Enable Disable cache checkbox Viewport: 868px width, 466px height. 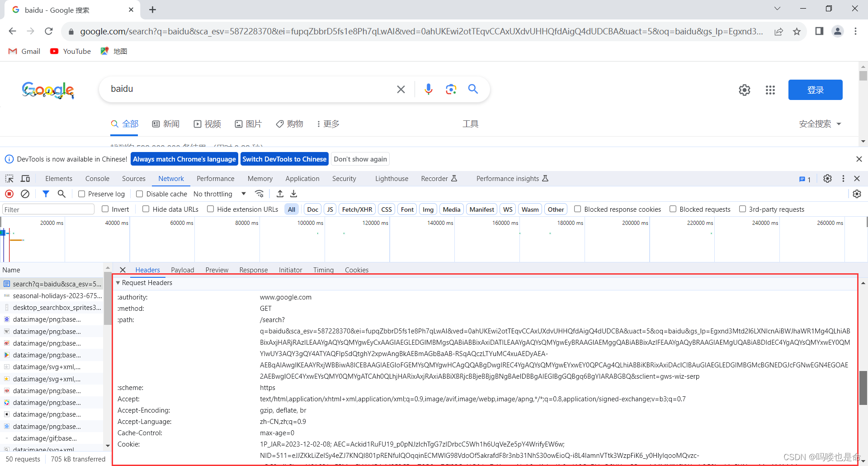click(140, 194)
